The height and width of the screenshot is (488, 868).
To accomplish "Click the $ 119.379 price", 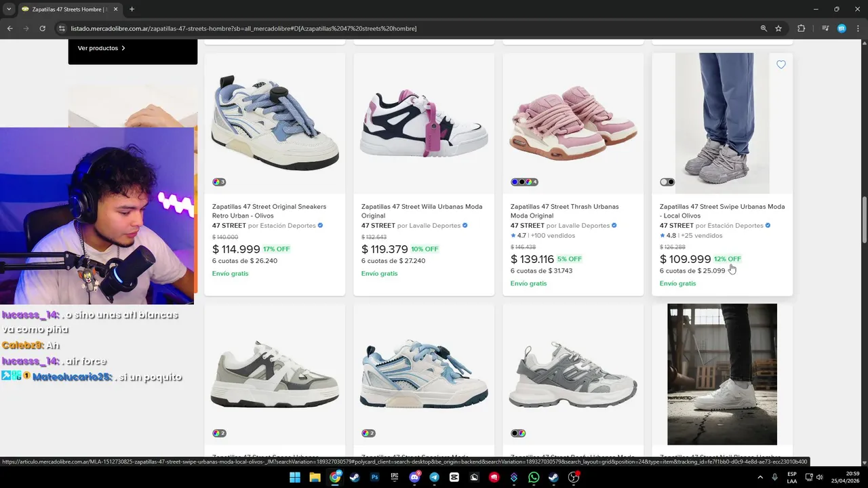I will pos(384,249).
